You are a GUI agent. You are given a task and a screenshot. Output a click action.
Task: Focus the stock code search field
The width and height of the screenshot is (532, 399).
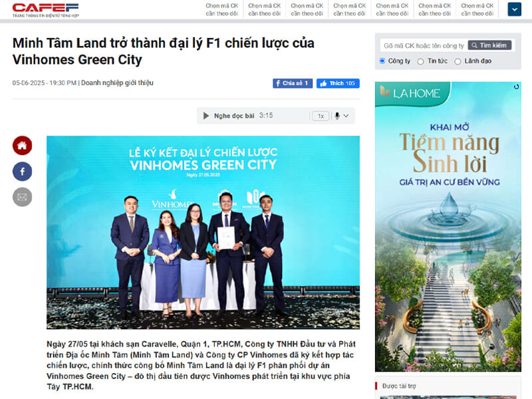(x=424, y=45)
